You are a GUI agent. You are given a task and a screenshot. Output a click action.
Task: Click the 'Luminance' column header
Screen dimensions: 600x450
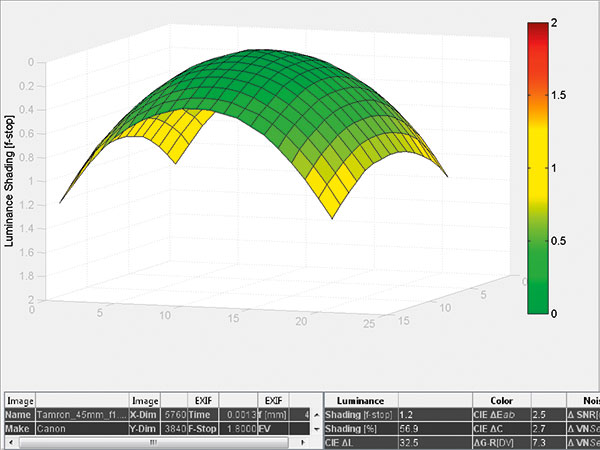361,401
